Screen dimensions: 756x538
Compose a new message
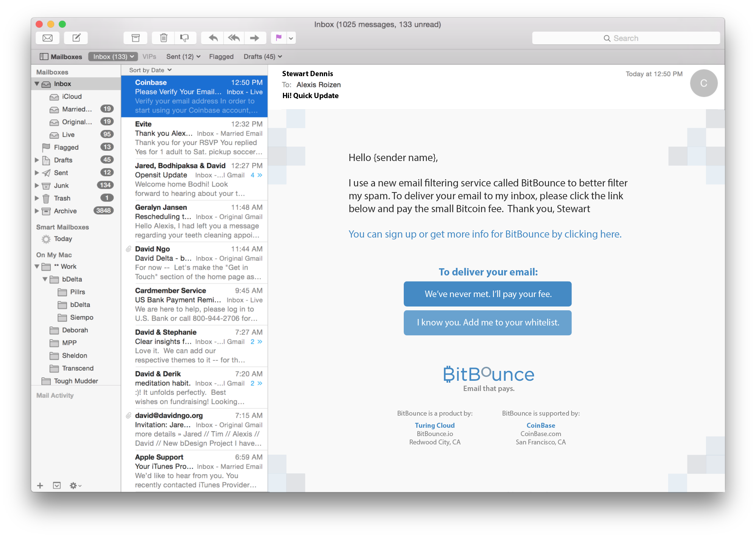click(76, 38)
